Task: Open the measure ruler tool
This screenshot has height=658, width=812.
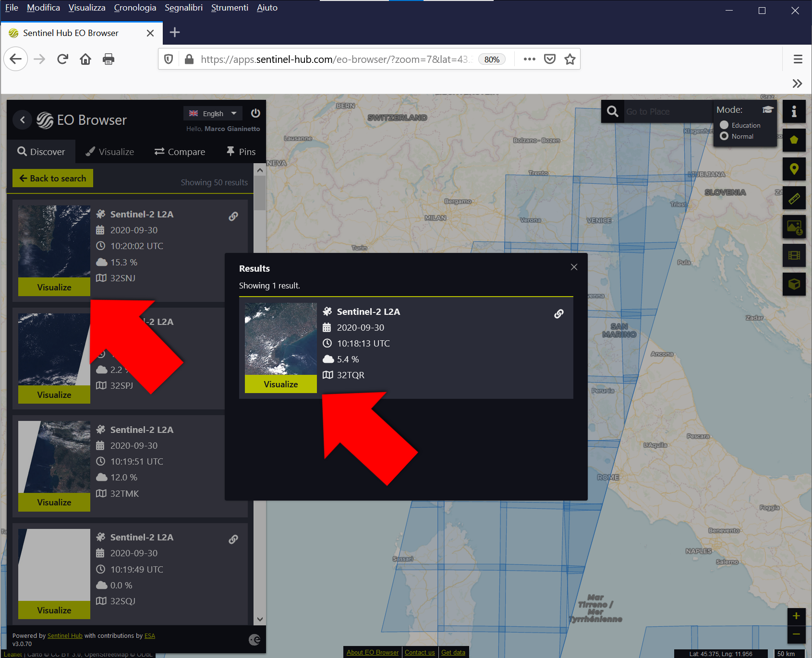Action: click(x=794, y=198)
